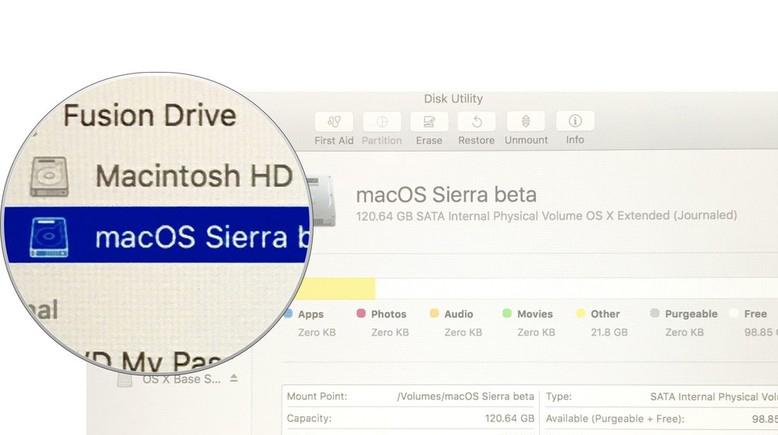Click the 'macOS Sierra beta' volume title
The width and height of the screenshot is (778, 435).
[446, 194]
